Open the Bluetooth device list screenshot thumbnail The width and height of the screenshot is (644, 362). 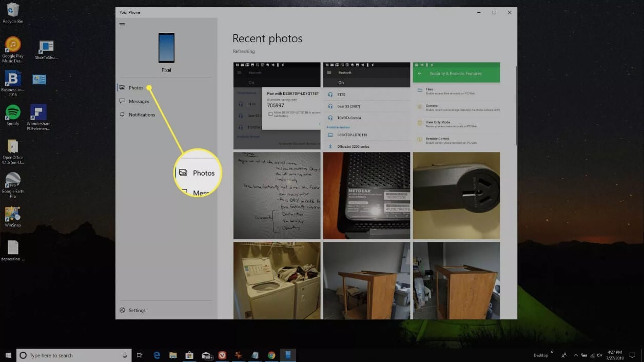pos(366,106)
